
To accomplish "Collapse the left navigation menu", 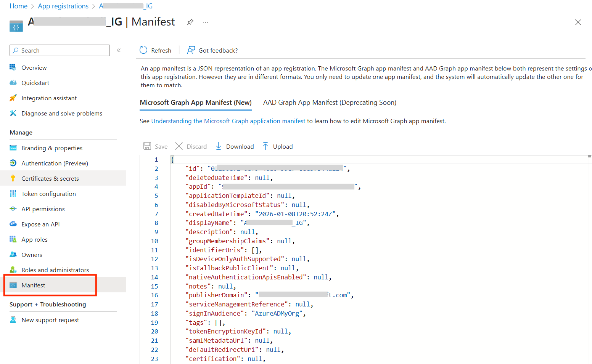I will coord(119,50).
